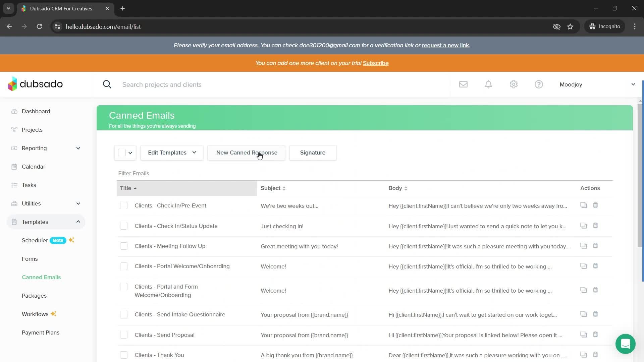Image resolution: width=644 pixels, height=362 pixels.
Task: Open Workflows under Templates
Action: pyautogui.click(x=39, y=314)
